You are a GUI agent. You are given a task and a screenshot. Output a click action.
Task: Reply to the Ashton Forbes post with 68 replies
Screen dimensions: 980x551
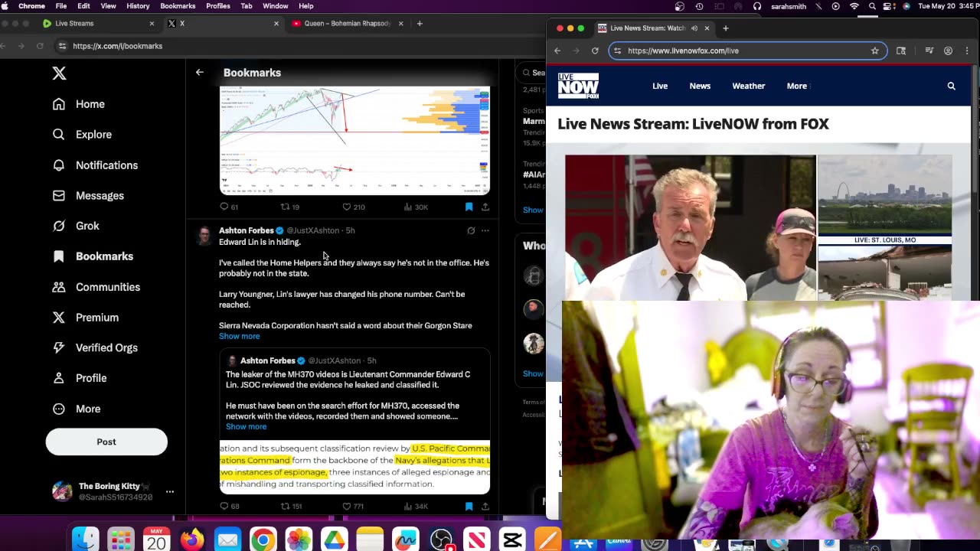pos(229,506)
